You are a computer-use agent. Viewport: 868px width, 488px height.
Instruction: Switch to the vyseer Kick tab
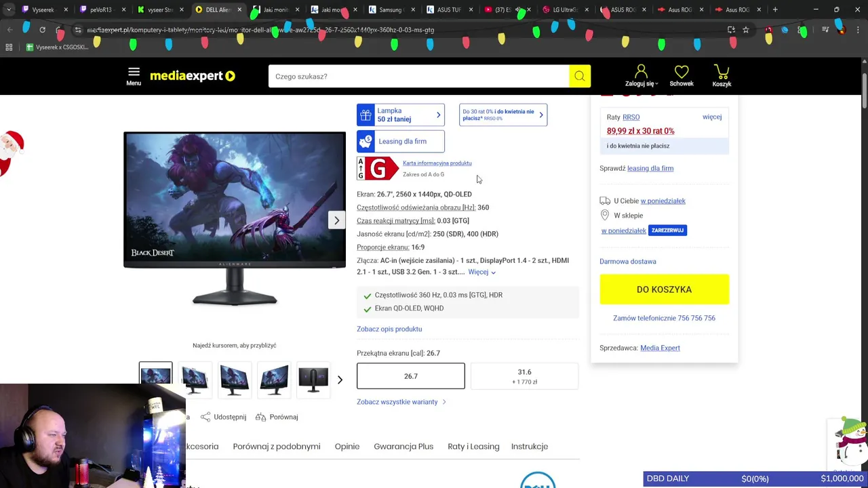[x=160, y=9]
